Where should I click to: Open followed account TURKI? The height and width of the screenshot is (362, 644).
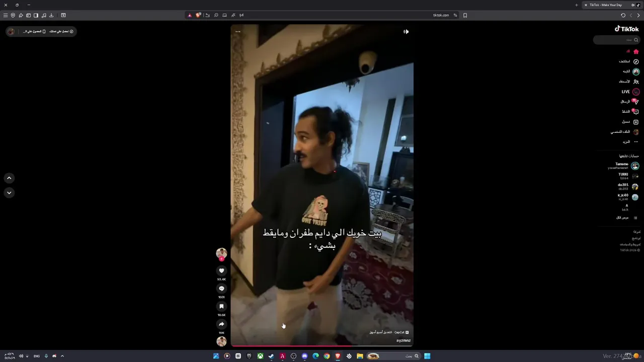tap(628, 176)
